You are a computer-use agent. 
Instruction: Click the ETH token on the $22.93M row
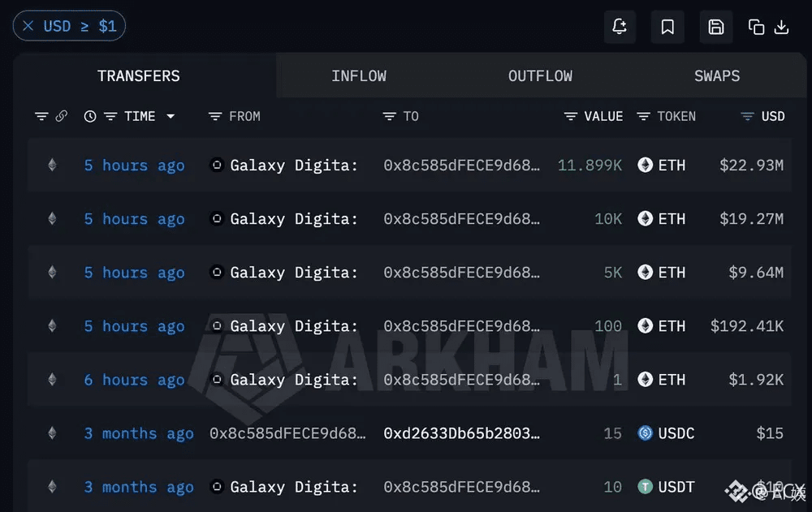pyautogui.click(x=661, y=166)
